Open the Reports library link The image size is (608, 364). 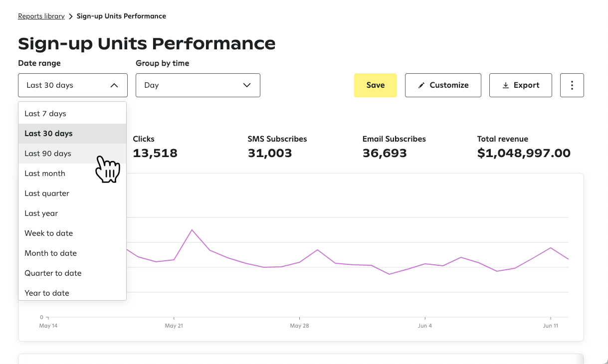pos(41,15)
